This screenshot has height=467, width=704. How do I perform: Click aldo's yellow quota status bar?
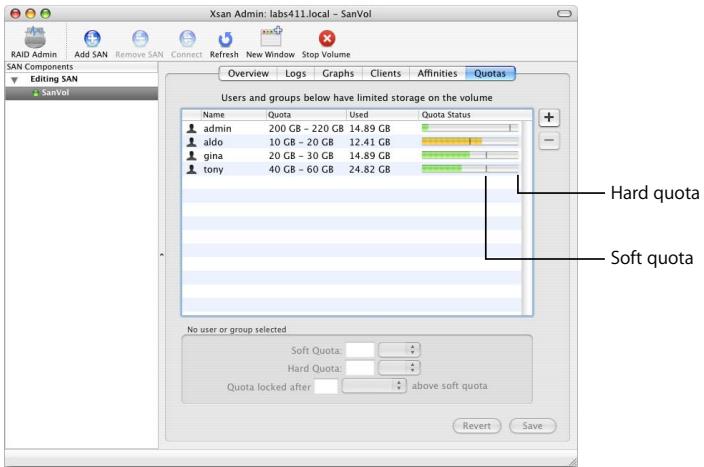click(470, 141)
